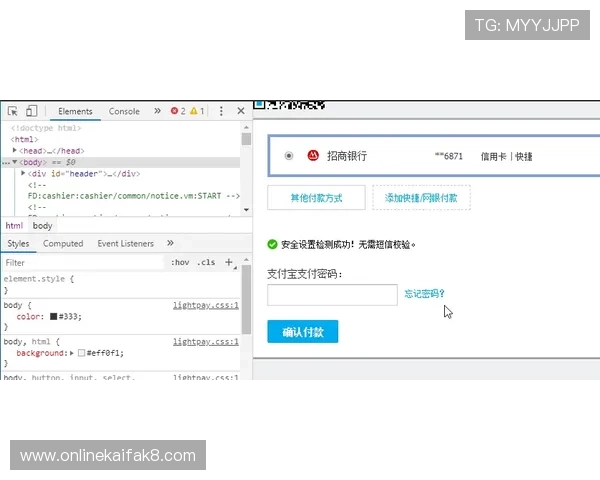Open lightpay.css:1 link for body color rule
Viewport: 600px width, 480px height.
[x=206, y=305]
